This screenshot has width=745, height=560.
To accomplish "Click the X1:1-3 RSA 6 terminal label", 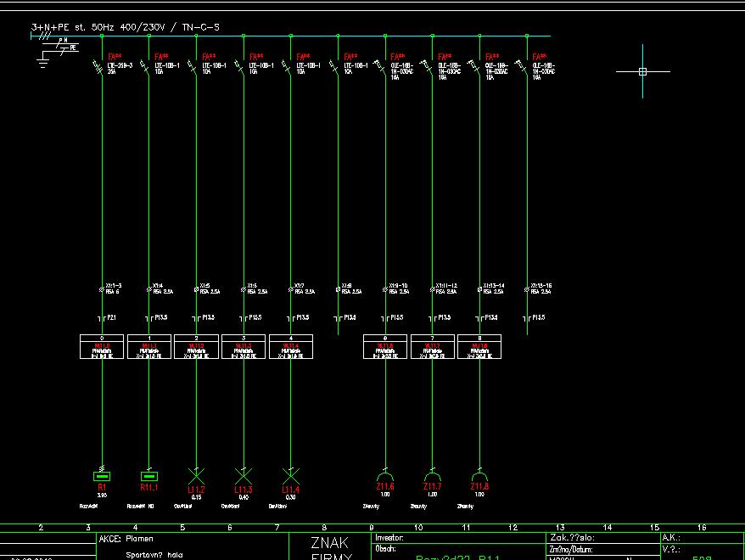I will pyautogui.click(x=114, y=288).
